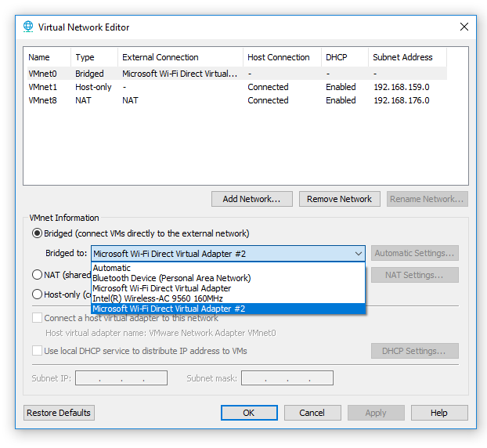This screenshot has width=487, height=448.
Task: Click the Add Network button
Action: coord(252,199)
